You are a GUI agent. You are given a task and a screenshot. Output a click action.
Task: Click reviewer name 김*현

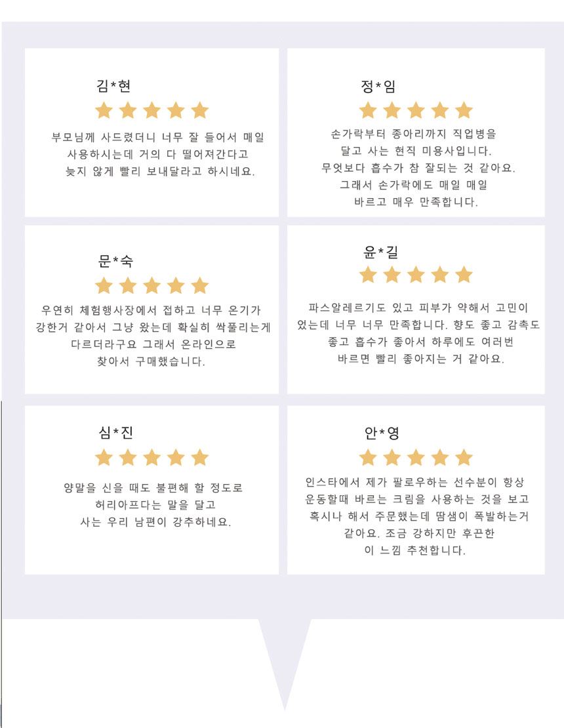pos(113,85)
